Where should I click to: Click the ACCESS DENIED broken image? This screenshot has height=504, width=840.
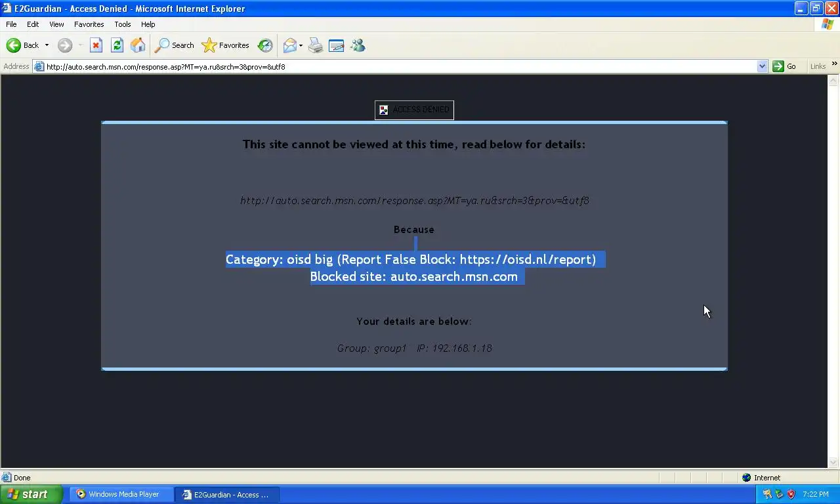tap(414, 110)
